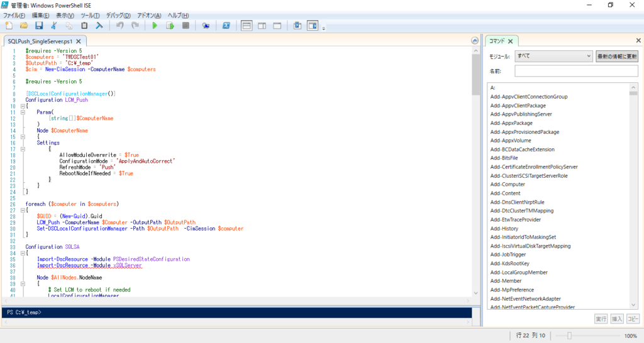Open the ヘルプ menu
644x343 pixels.
[x=178, y=16]
